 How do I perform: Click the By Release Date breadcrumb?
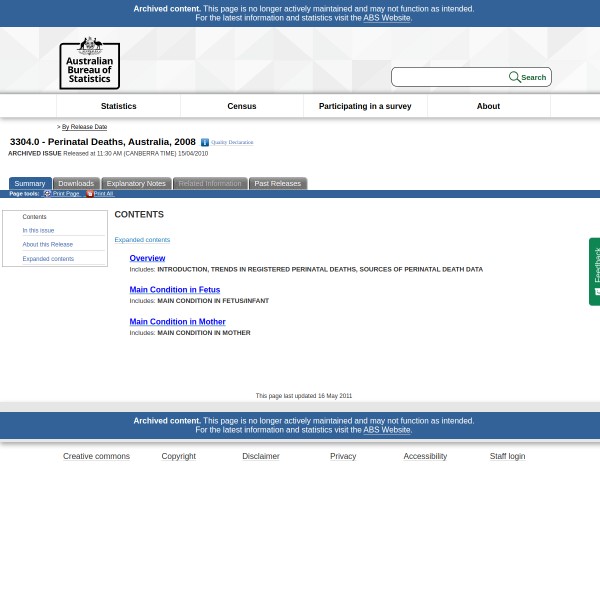(x=84, y=127)
